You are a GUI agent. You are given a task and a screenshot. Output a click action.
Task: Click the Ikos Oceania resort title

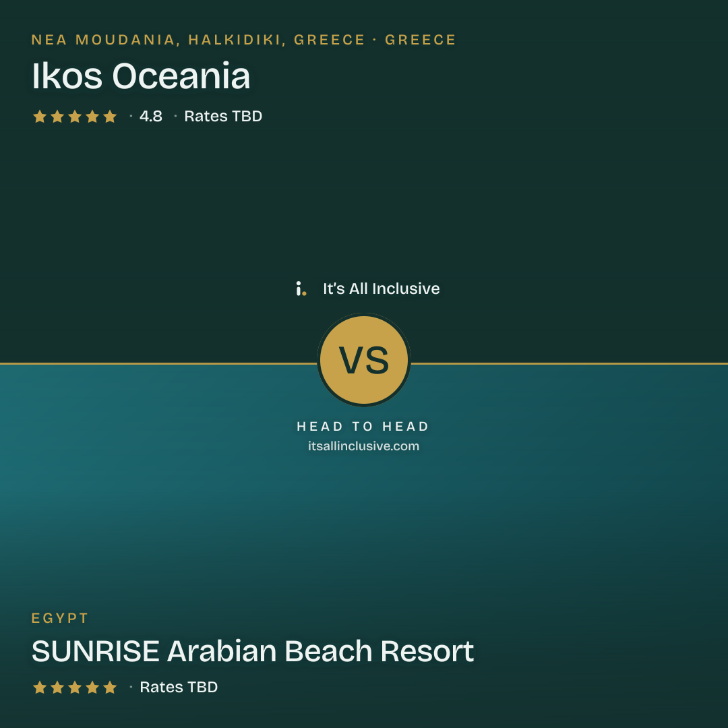tap(141, 76)
